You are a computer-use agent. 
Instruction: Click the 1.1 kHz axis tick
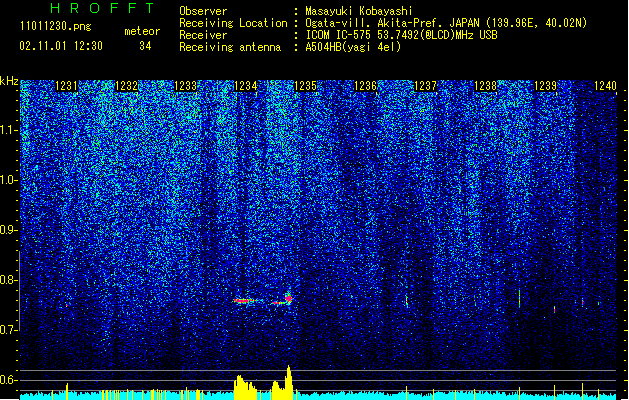point(9,130)
